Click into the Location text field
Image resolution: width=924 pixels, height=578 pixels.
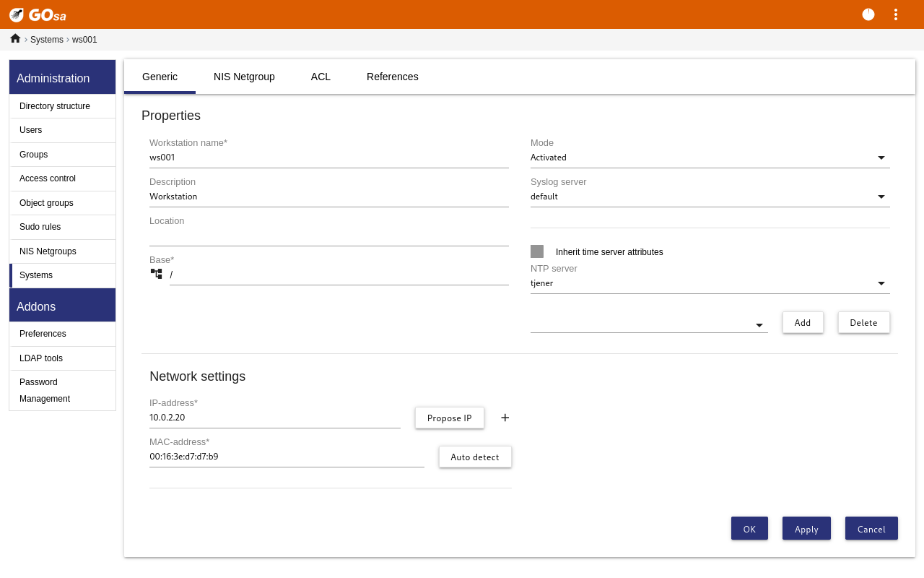(328, 236)
